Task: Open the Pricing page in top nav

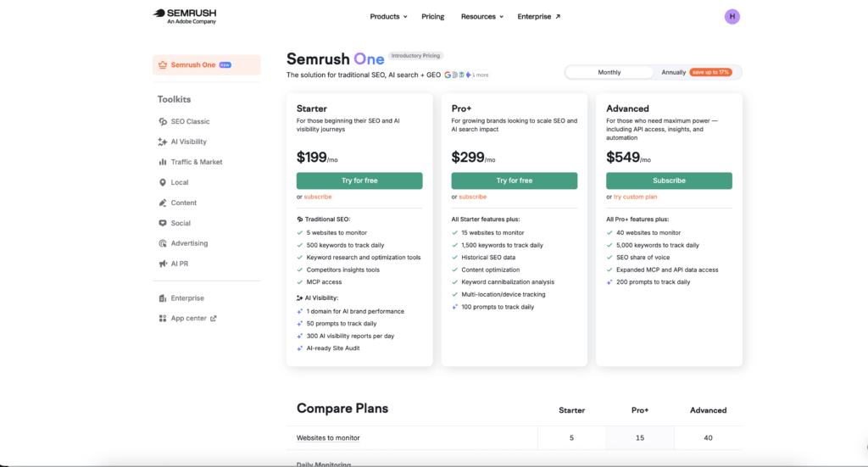Action: pos(433,17)
